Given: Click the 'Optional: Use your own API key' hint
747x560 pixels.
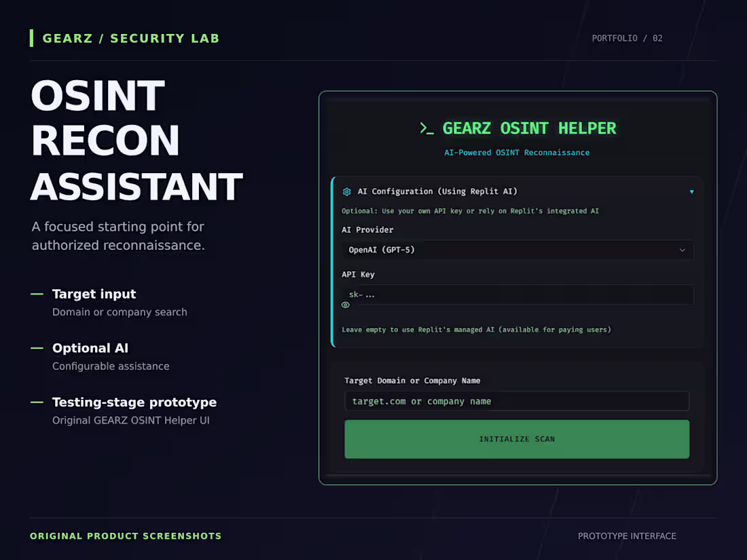Looking at the screenshot, I should pyautogui.click(x=470, y=211).
